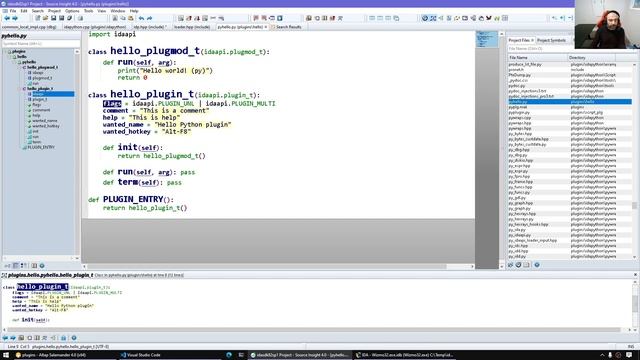Open Altap Salamander from taskbar
This screenshot has height=360, width=640.
pos(50,355)
